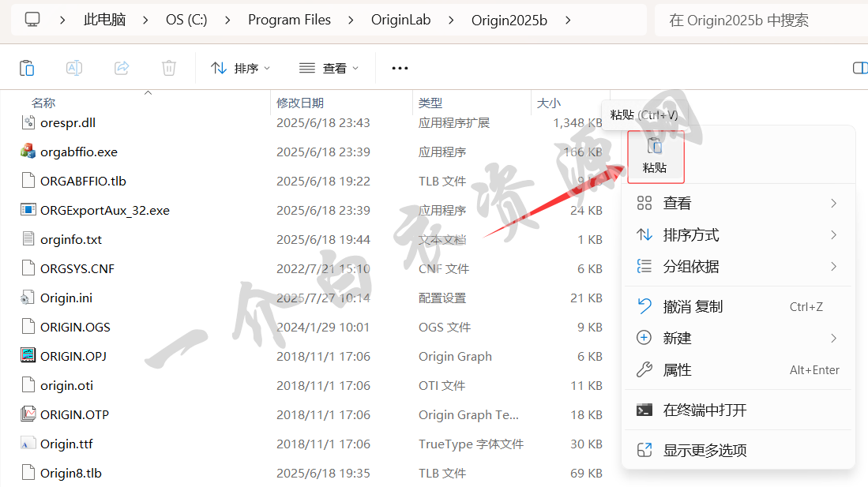This screenshot has height=487, width=868.
Task: Click the Origin8.tlb file icon
Action: [x=28, y=473]
